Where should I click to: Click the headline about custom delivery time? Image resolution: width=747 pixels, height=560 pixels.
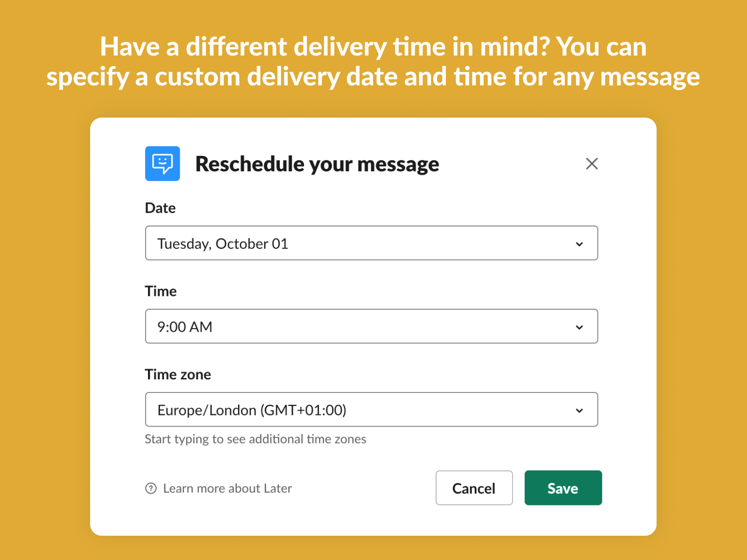[373, 62]
